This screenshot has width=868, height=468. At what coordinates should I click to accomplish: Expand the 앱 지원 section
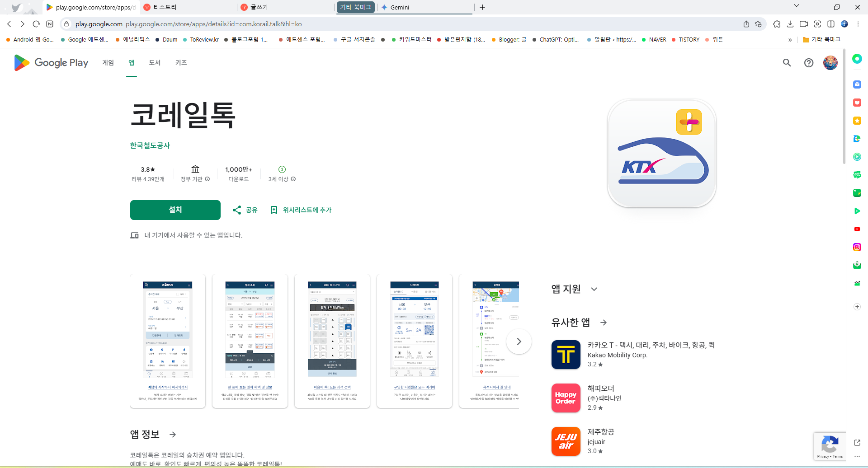point(594,289)
